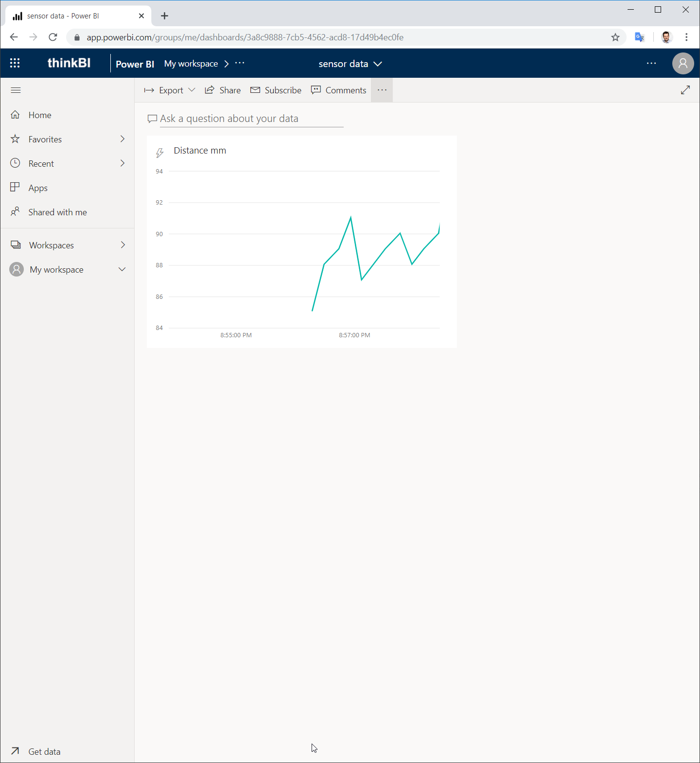
Task: Click the 8:55:00 PM axis label
Action: point(236,335)
